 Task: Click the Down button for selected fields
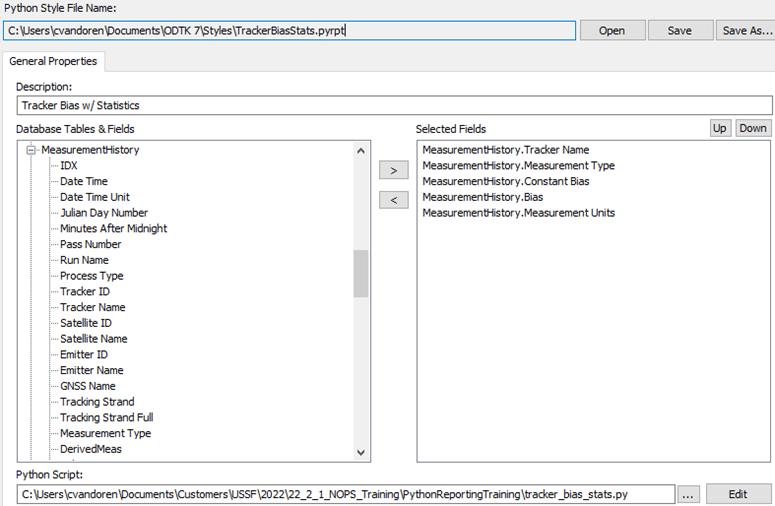(x=753, y=128)
